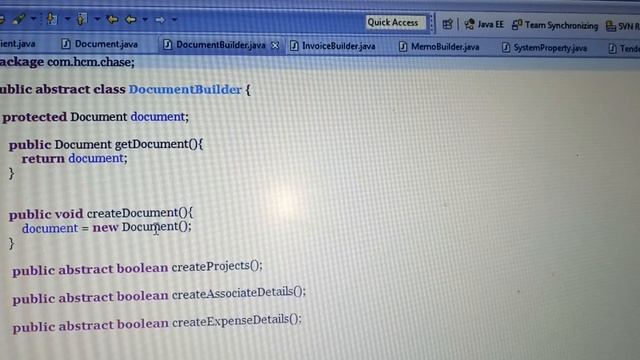Click the Back navigation arrow icon
Screen dimensions: 640x360
[x=131, y=19]
